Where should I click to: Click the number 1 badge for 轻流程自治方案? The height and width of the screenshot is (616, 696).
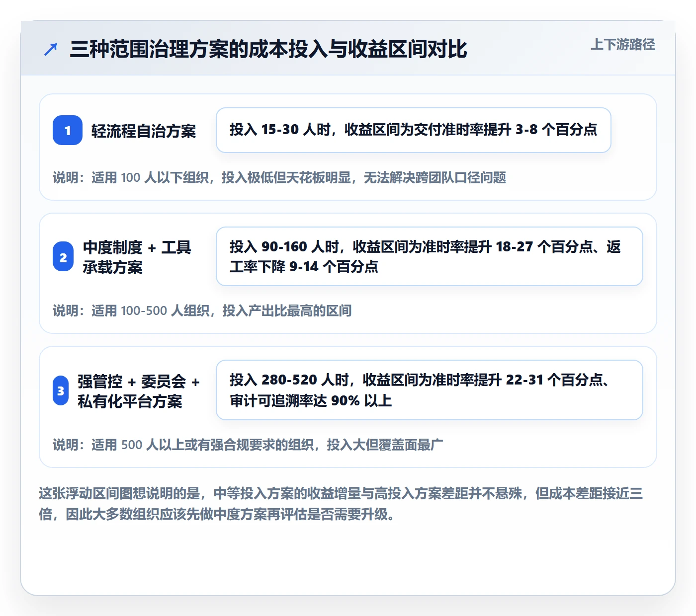(68, 130)
